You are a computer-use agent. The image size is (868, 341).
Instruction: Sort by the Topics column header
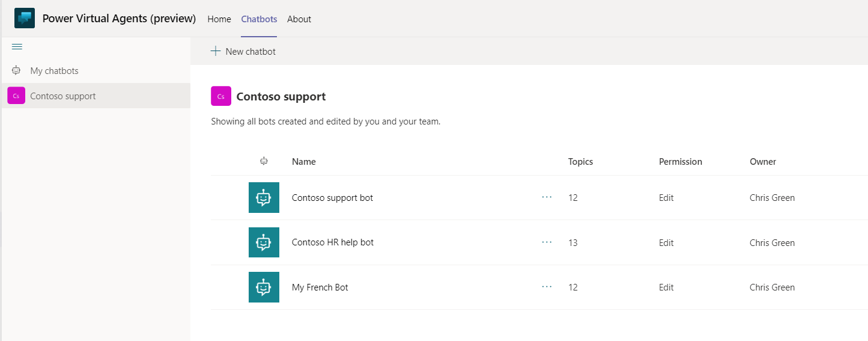click(580, 161)
